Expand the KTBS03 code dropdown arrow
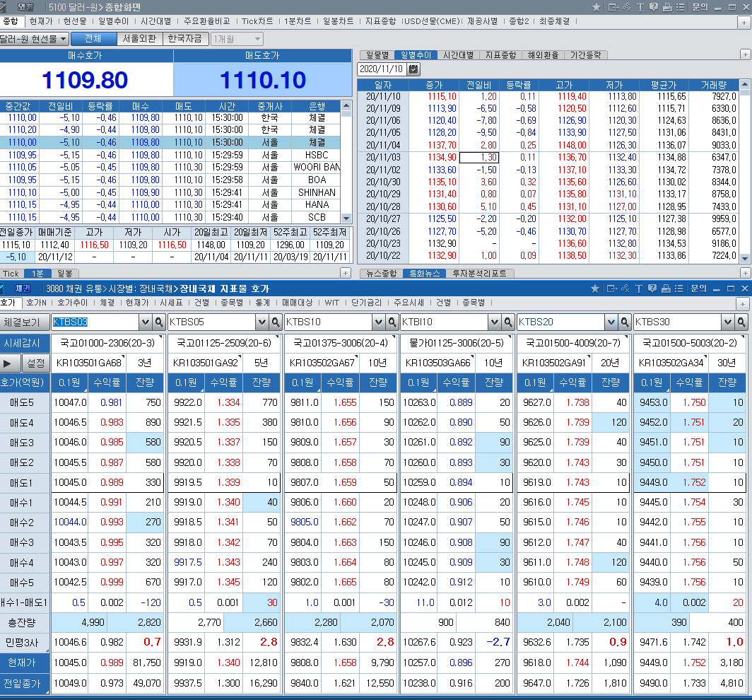Screen dimensions: 752x700 146,322
